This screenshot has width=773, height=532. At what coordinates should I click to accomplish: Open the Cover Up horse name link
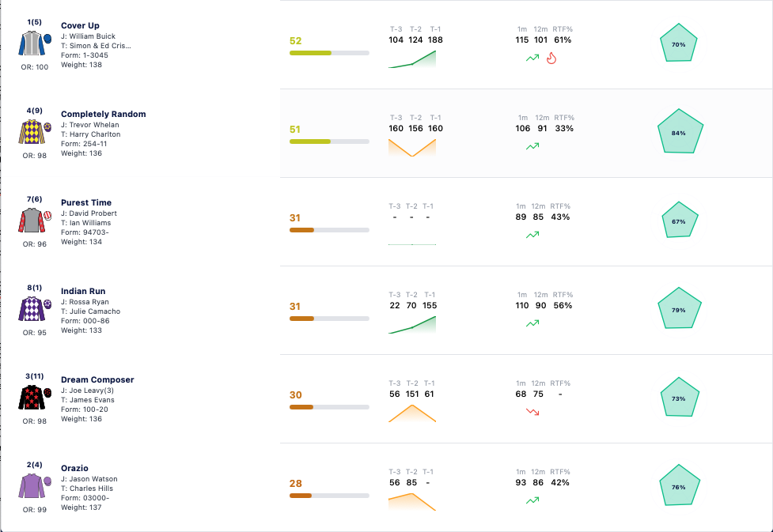coord(80,25)
